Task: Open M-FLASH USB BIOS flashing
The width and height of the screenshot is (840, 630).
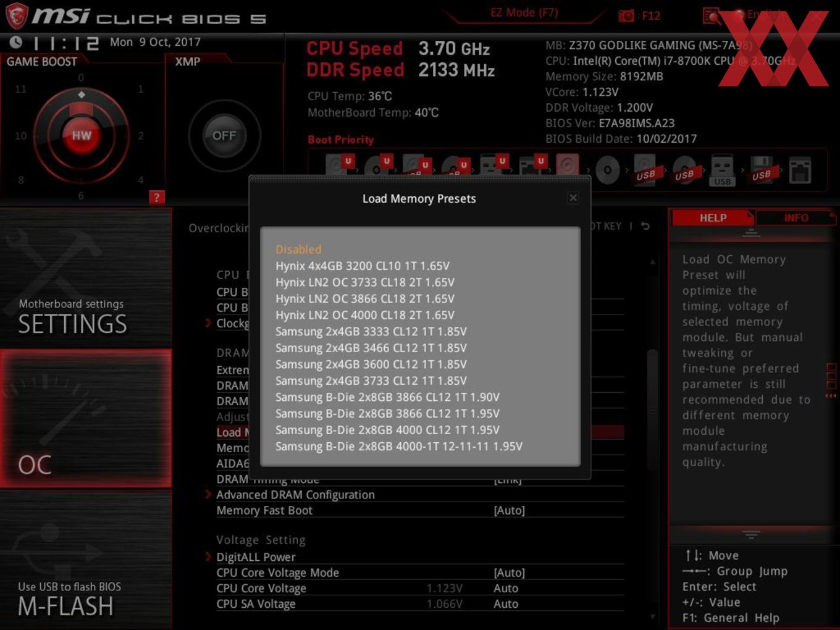Action: tap(86, 560)
